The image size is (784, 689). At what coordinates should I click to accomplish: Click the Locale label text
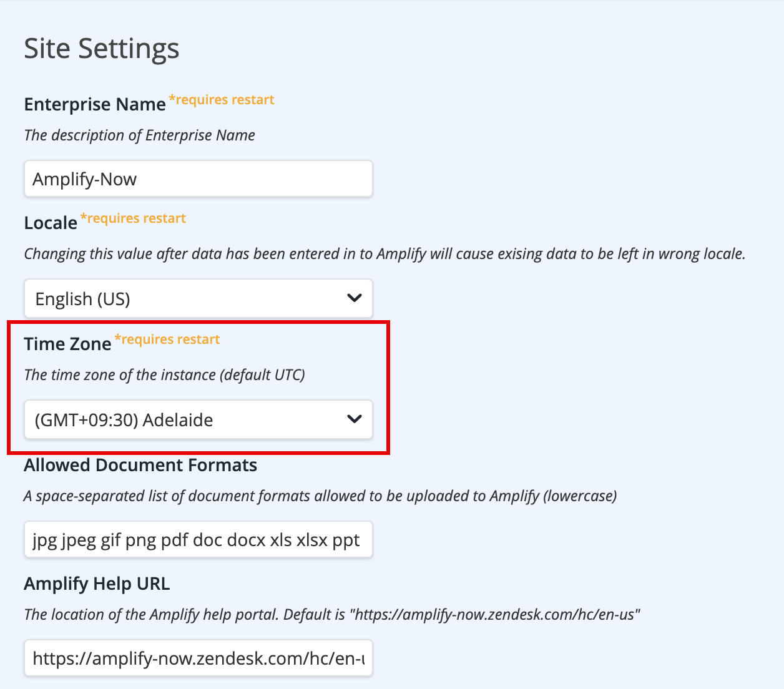(x=51, y=223)
